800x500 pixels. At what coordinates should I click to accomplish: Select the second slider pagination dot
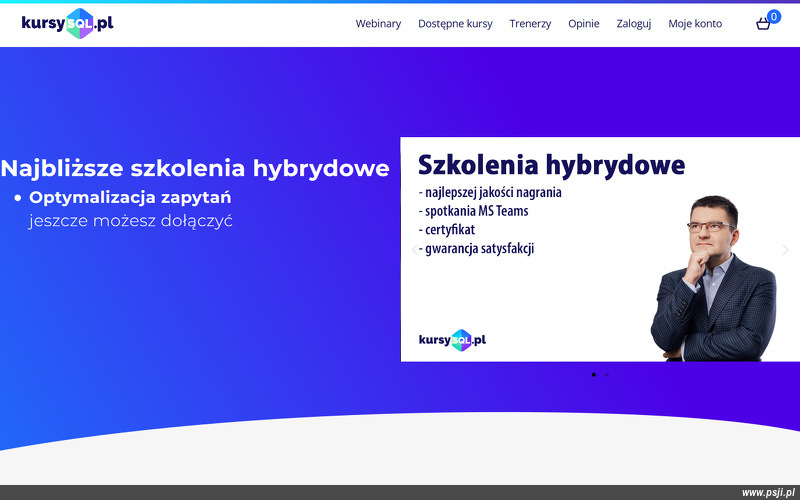(607, 374)
